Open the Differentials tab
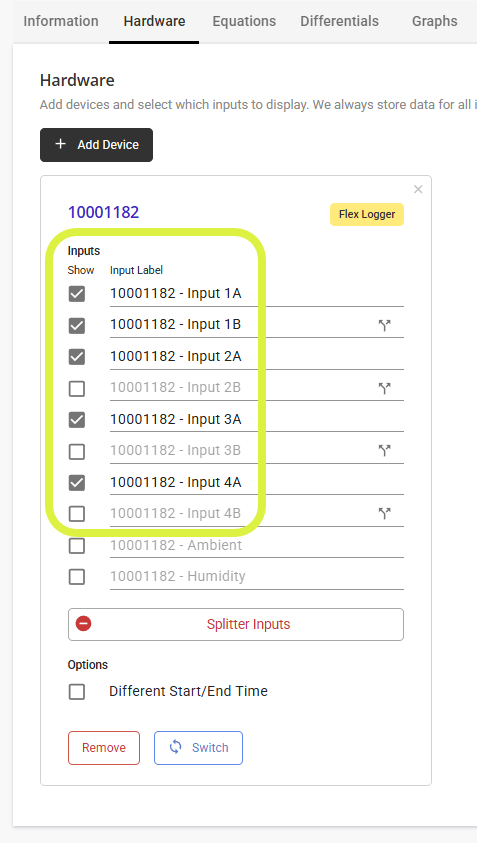The width and height of the screenshot is (477, 843). (339, 22)
